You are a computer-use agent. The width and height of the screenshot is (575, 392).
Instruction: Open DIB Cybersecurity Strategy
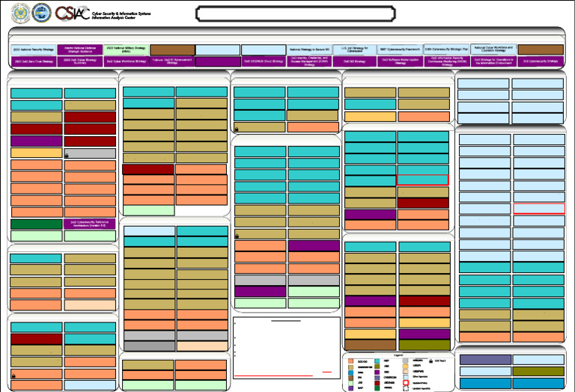[541, 61]
